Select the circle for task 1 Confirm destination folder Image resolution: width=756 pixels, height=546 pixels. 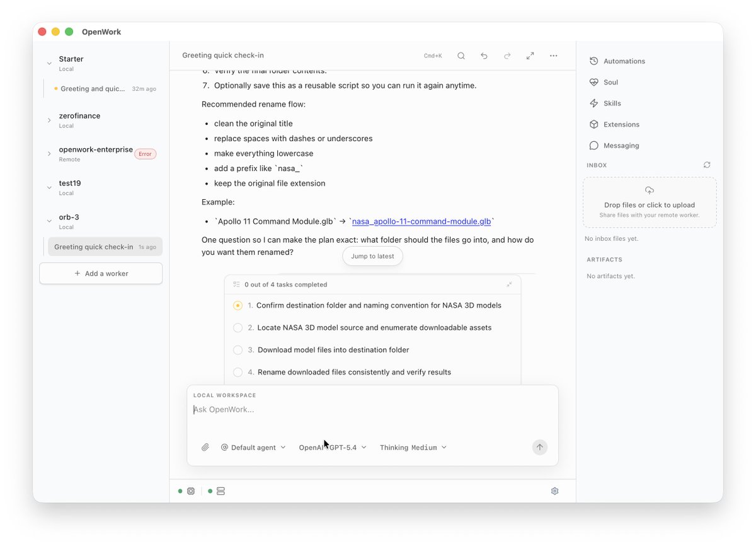(238, 305)
